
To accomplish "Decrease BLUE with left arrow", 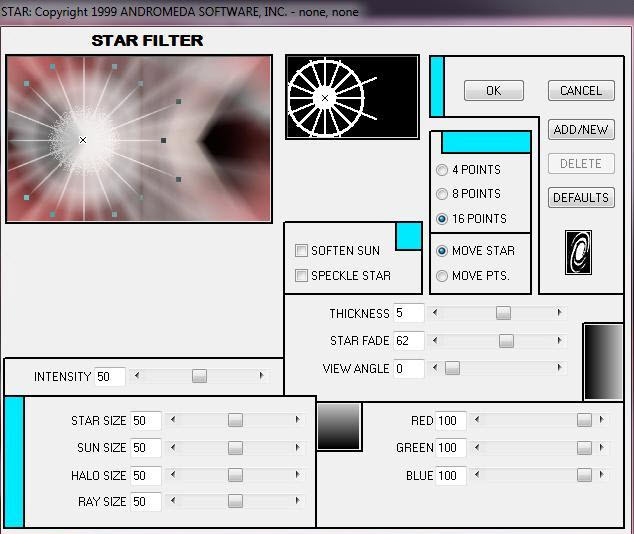I will click(477, 474).
